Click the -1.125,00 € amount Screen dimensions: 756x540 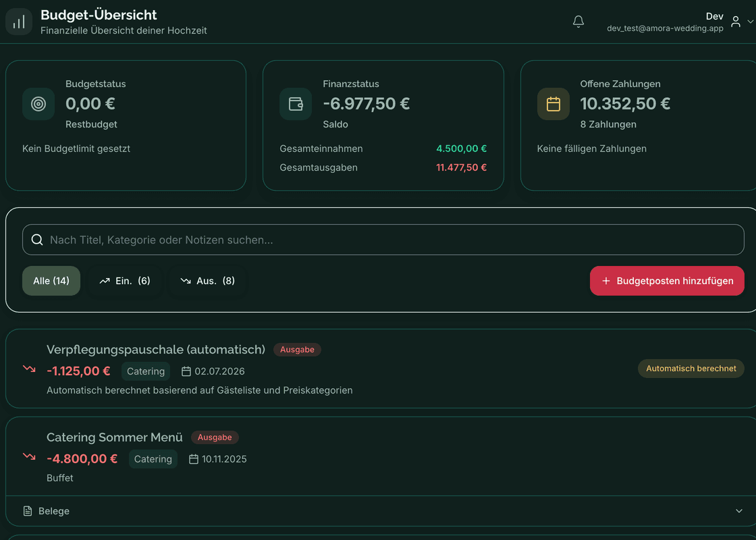click(78, 371)
